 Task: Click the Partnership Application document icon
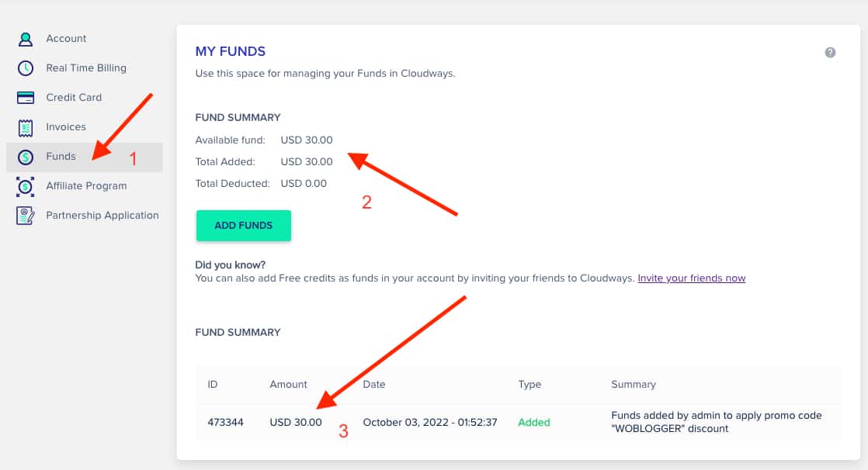tap(26, 216)
